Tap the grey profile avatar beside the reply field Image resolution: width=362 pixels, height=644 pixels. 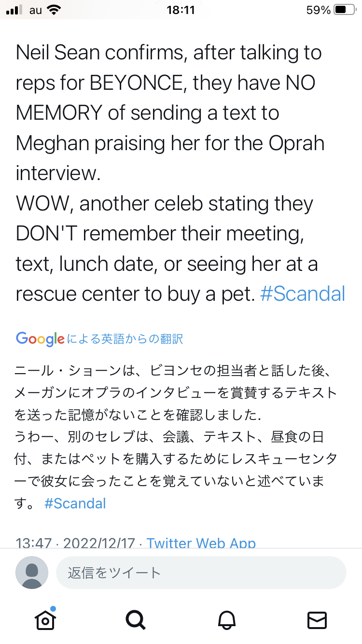[32, 572]
